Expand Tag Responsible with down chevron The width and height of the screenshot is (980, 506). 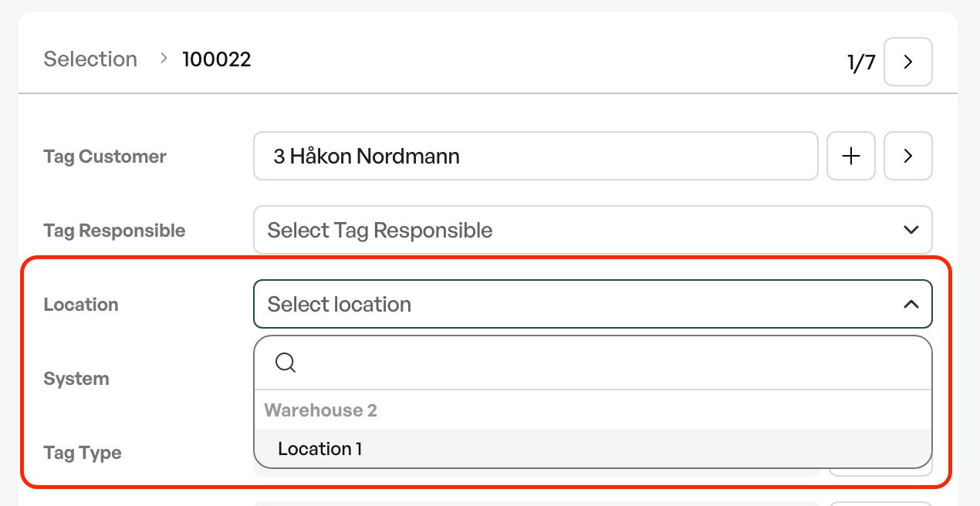coord(911,230)
